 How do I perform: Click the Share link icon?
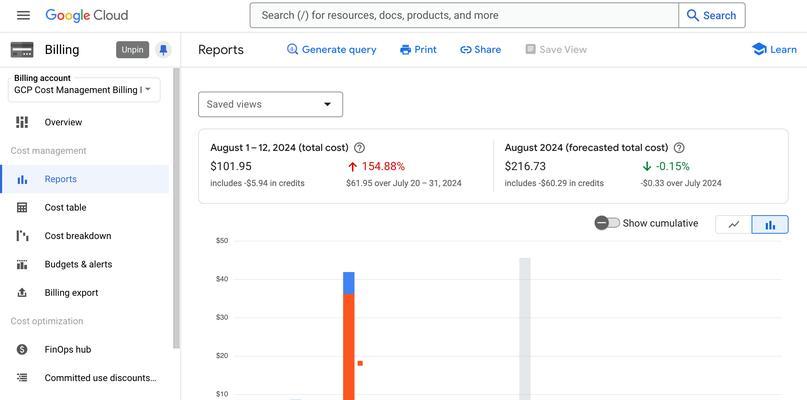coord(466,49)
